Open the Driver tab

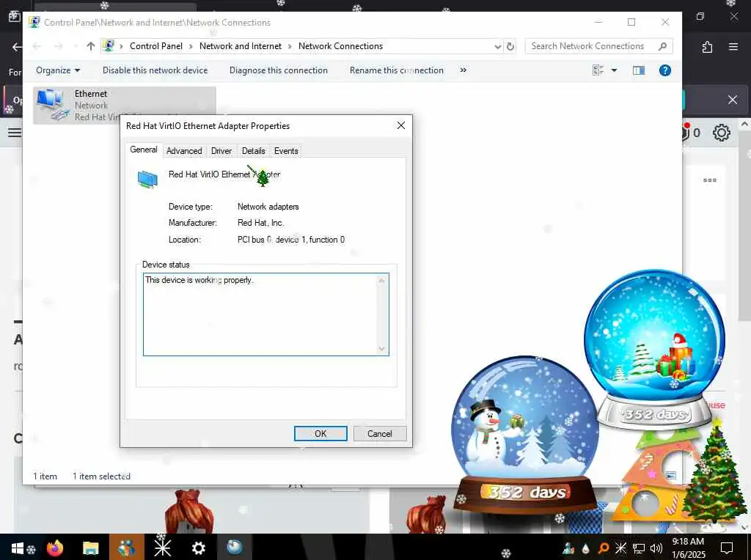[x=221, y=151]
